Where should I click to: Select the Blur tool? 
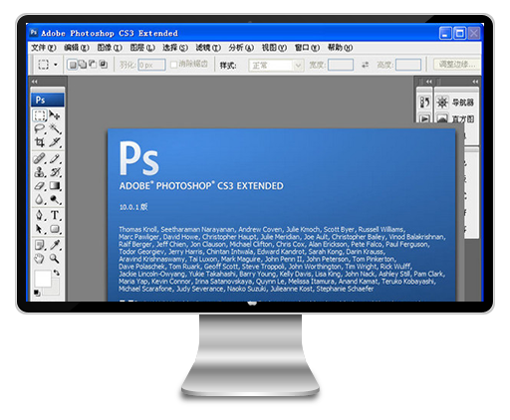coord(40,199)
